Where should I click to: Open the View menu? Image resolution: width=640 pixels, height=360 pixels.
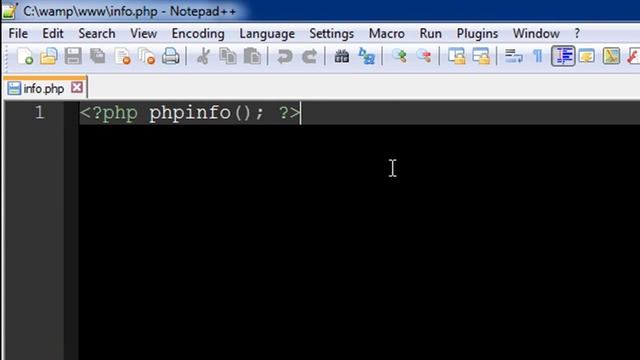pos(143,33)
